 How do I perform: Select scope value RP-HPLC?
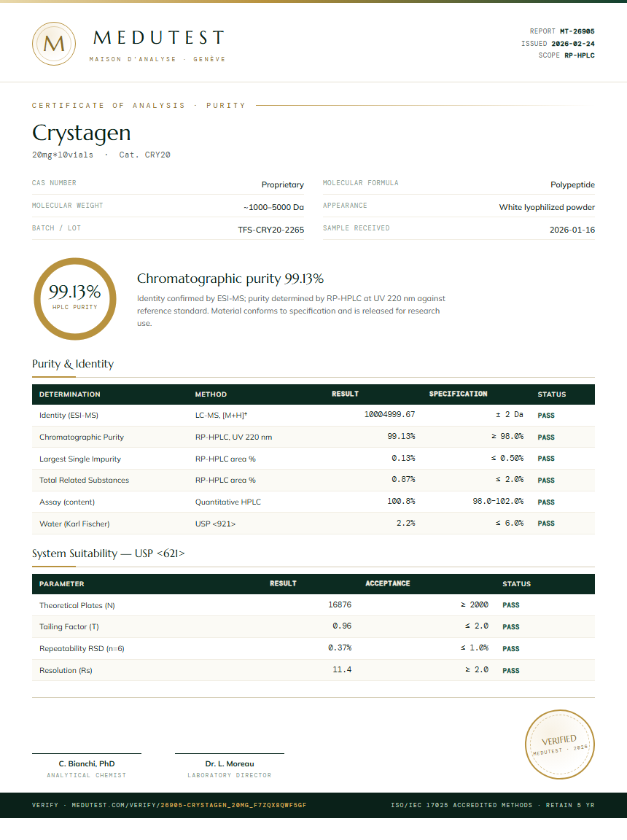click(580, 55)
